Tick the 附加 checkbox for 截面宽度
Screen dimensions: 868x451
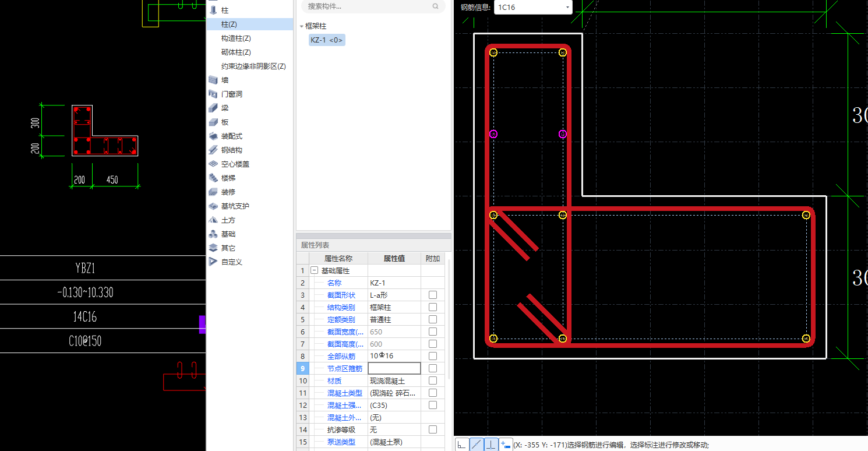[433, 332]
